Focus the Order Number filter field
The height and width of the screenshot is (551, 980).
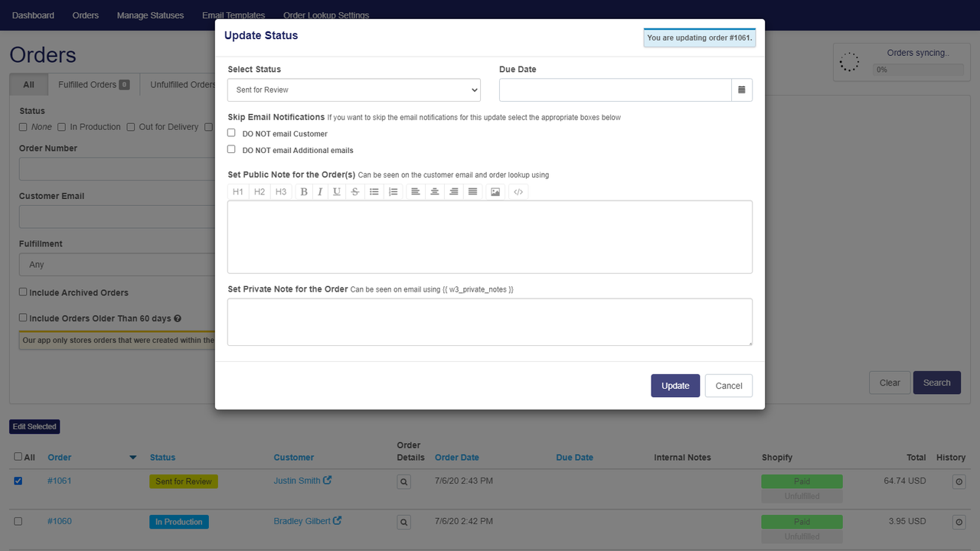pyautogui.click(x=117, y=169)
